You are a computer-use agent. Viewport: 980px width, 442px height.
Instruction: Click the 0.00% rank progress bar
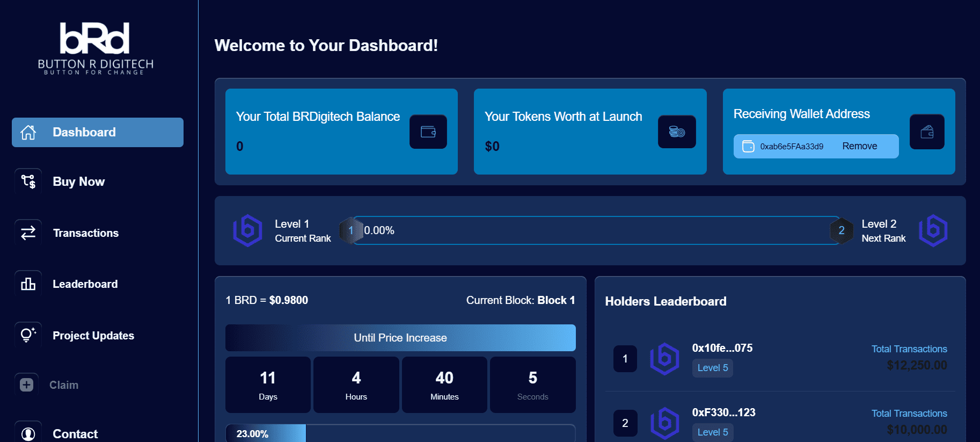tap(596, 230)
